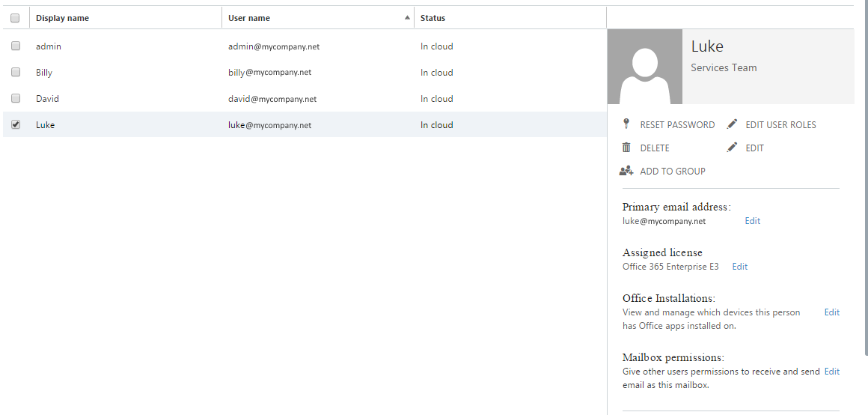This screenshot has height=415, width=868.
Task: Check the box for admin user
Action: click(16, 46)
